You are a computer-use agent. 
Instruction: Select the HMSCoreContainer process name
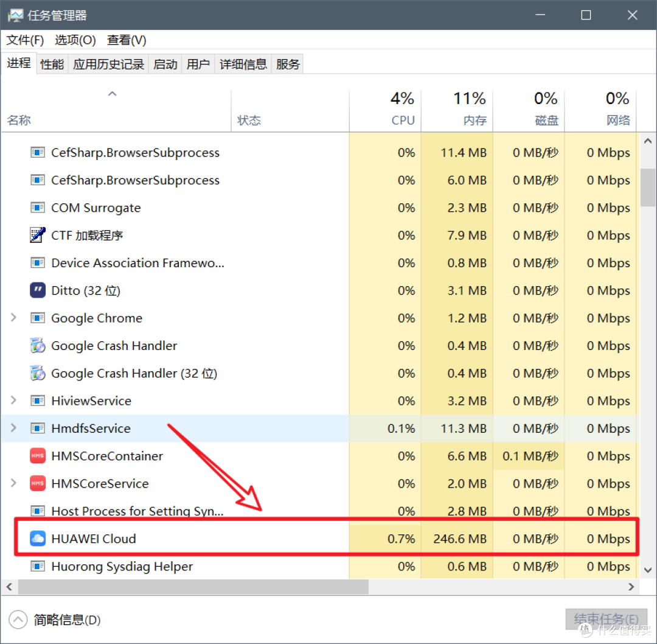pos(107,456)
